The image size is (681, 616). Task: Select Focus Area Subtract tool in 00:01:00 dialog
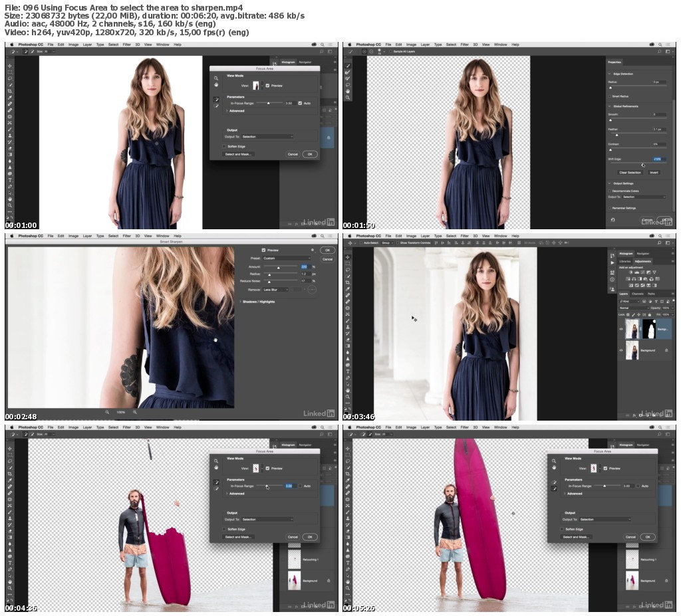tap(216, 106)
